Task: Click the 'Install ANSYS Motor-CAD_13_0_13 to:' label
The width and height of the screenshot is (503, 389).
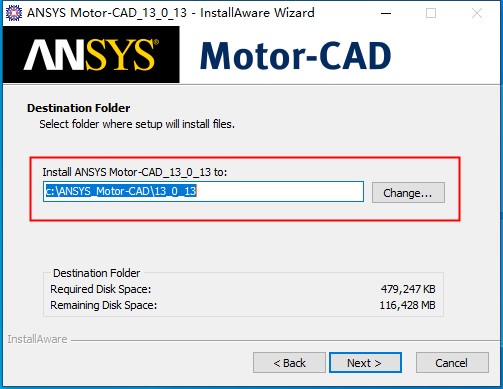Action: 135,172
